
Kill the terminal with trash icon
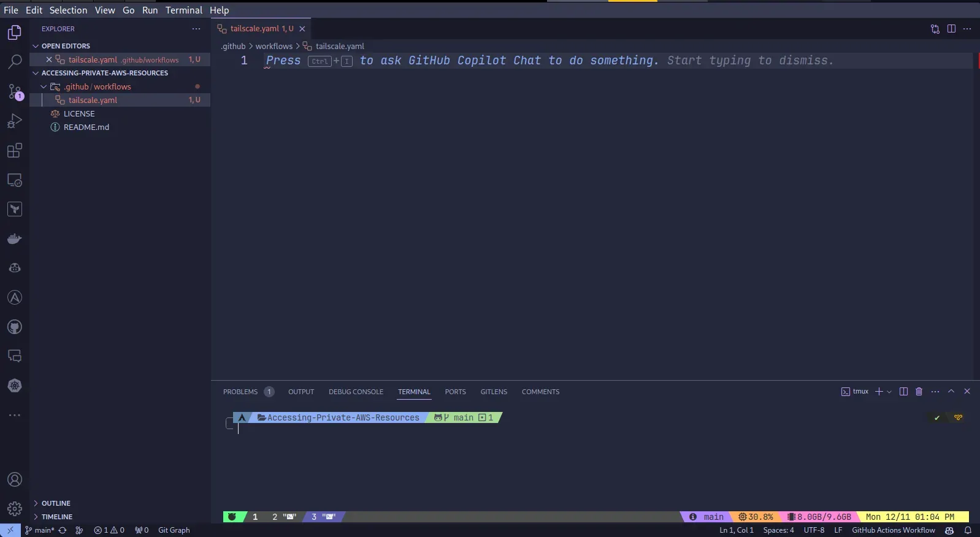tap(919, 392)
